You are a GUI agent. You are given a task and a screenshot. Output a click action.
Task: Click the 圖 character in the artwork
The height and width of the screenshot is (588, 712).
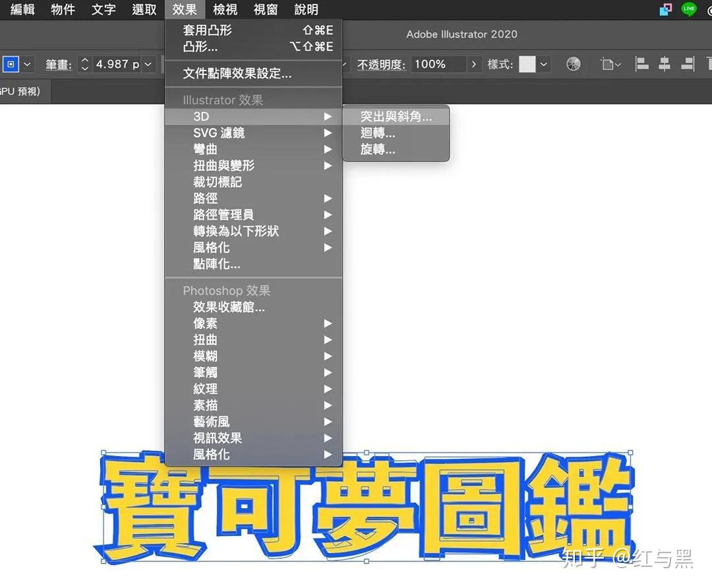472,507
